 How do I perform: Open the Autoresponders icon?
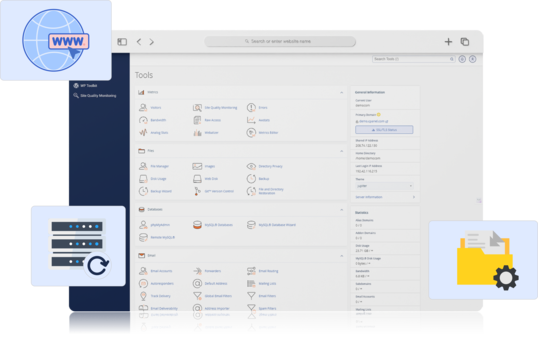pos(143,283)
